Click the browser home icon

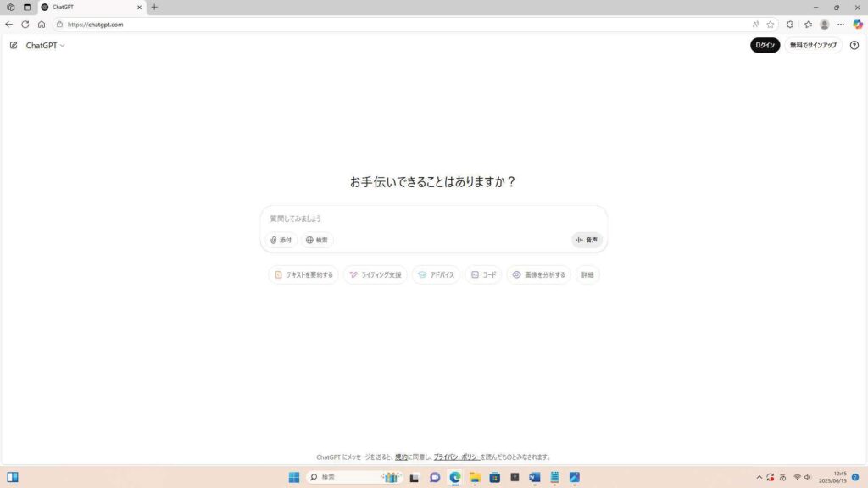[42, 25]
